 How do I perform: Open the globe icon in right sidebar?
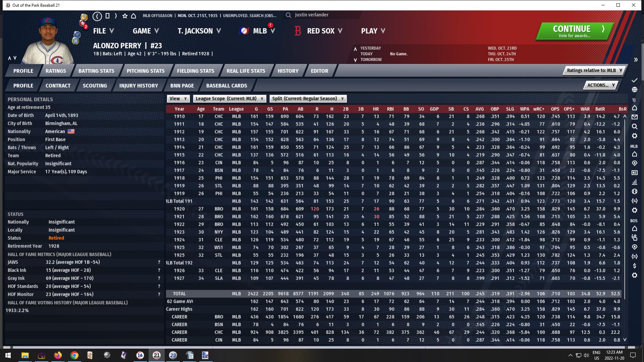pyautogui.click(x=634, y=90)
